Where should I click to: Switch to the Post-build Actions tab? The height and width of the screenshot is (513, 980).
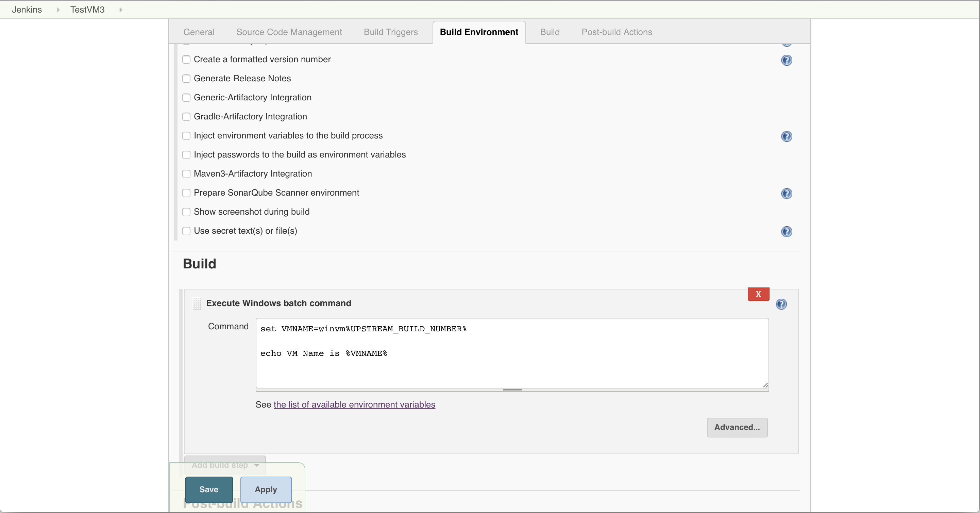[617, 32]
